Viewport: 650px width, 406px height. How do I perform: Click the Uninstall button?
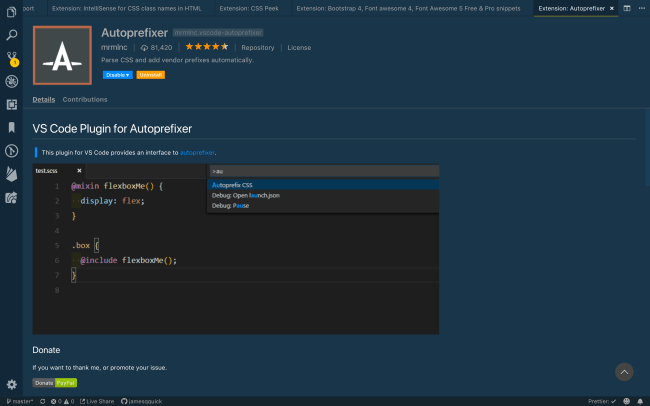click(151, 75)
